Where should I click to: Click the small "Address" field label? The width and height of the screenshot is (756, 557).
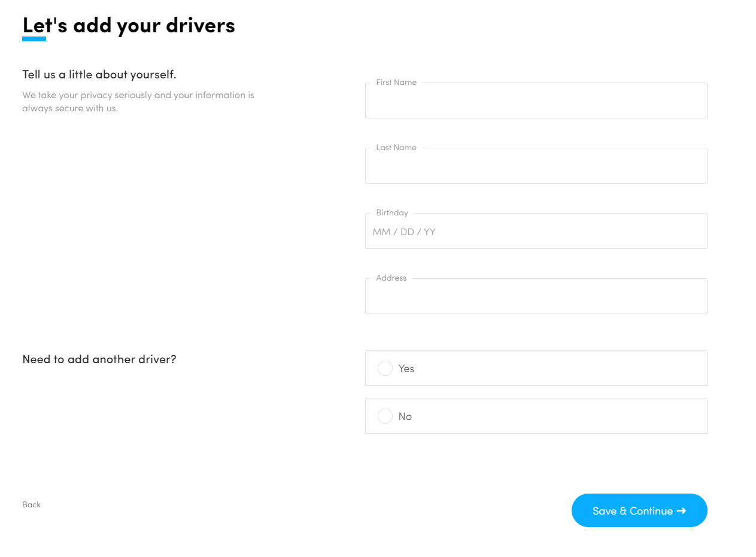coord(391,278)
